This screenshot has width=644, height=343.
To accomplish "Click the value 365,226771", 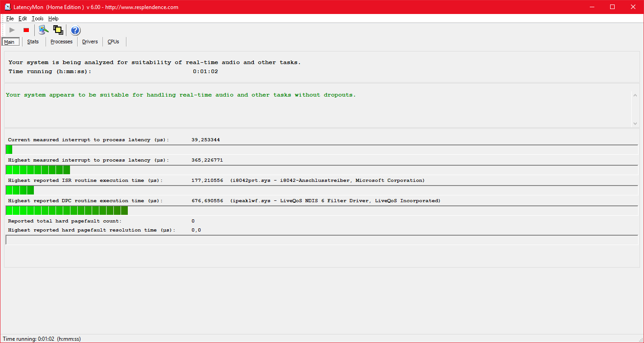I will pos(207,160).
